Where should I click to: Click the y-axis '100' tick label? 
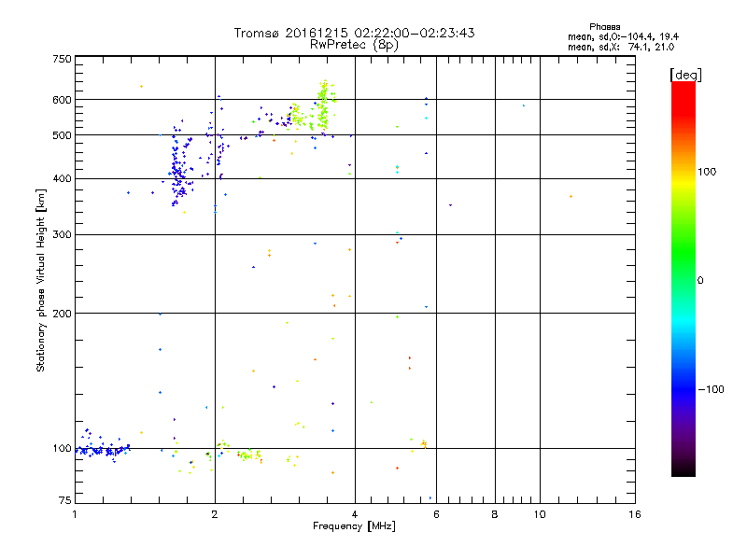pos(62,448)
